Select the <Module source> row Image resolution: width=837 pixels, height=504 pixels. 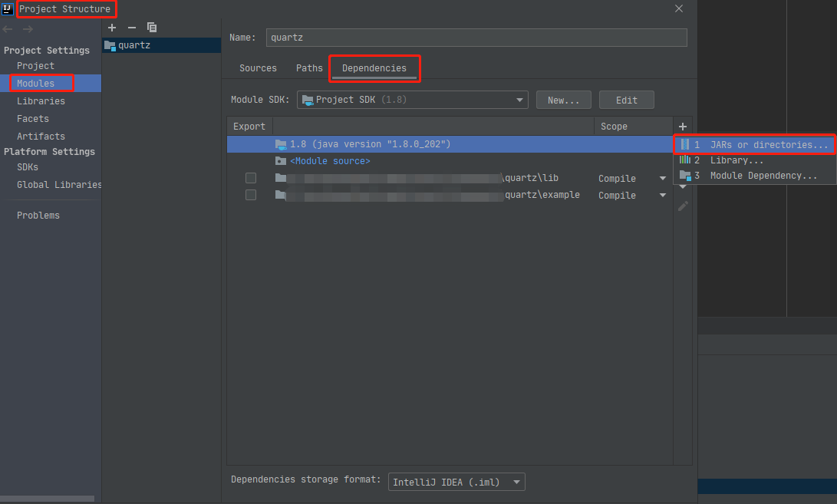tap(450, 160)
